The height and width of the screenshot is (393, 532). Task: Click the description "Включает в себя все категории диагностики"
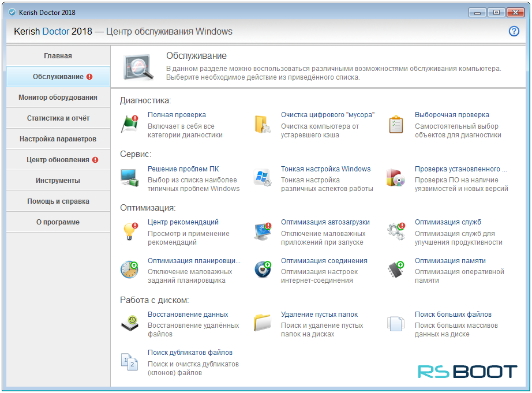click(185, 130)
